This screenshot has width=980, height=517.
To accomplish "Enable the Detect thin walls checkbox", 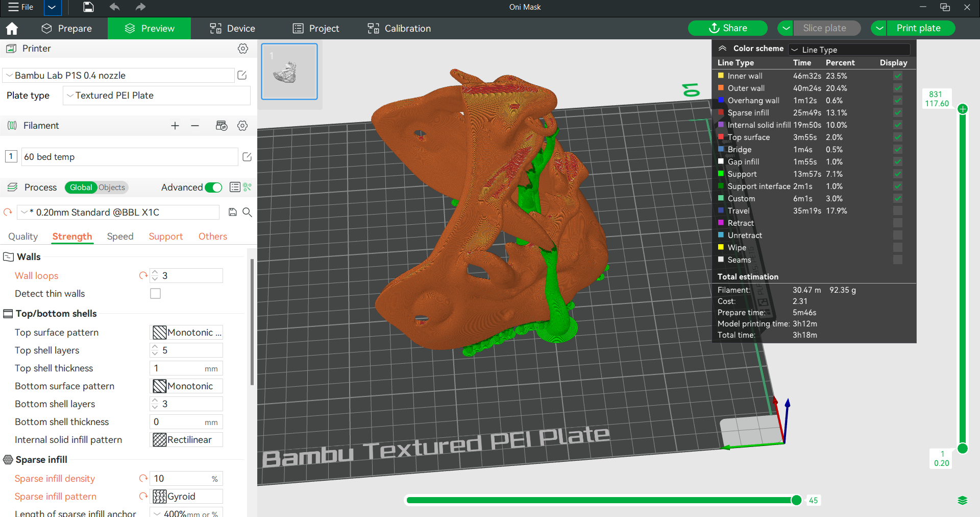I will 155,294.
